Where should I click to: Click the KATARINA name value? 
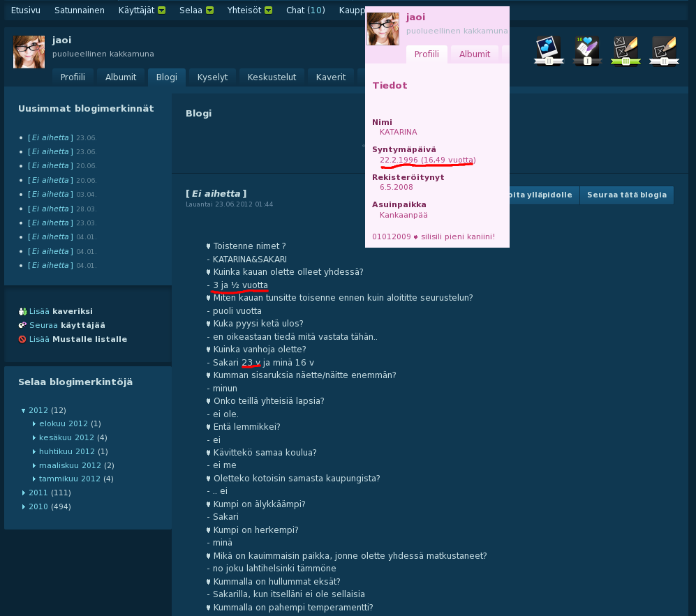[398, 132]
